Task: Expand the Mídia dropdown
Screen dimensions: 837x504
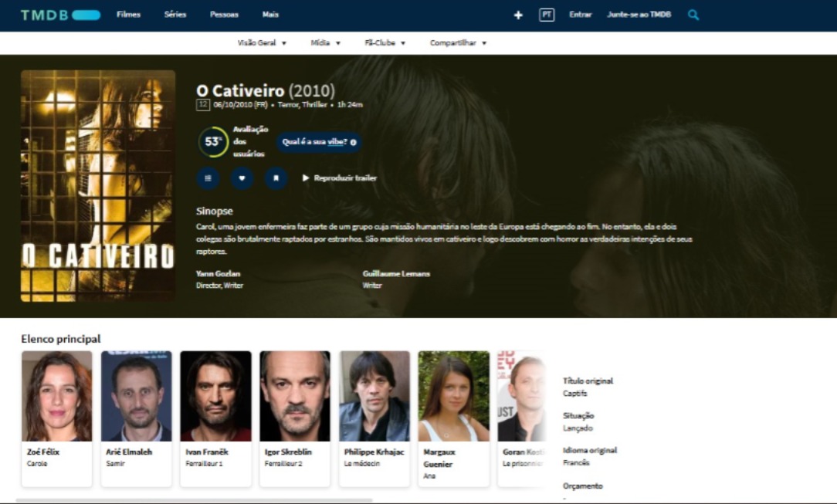Action: 325,43
